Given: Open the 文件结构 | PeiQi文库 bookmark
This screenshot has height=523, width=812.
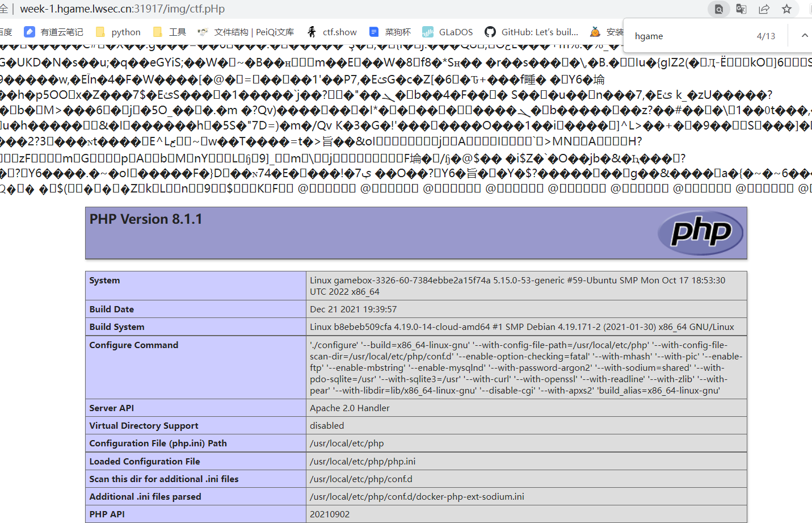Looking at the screenshot, I should (x=246, y=32).
